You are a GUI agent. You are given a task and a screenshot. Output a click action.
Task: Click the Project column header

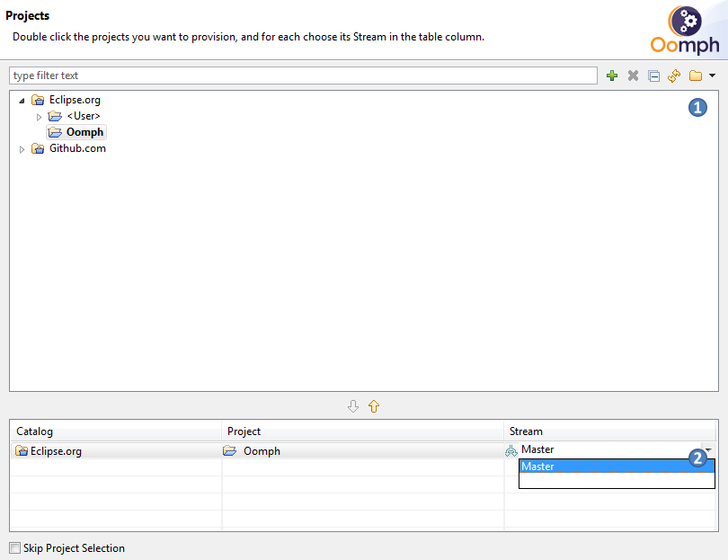362,431
